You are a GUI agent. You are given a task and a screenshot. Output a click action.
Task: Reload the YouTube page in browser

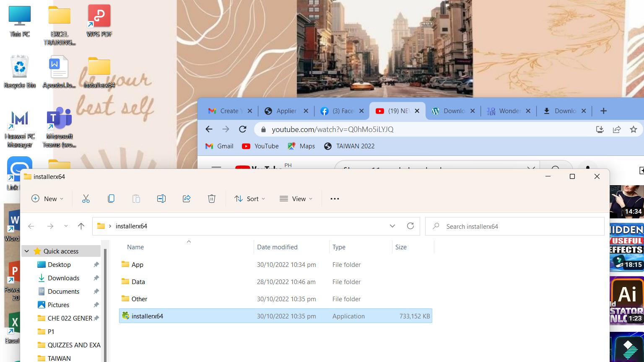[242, 129]
